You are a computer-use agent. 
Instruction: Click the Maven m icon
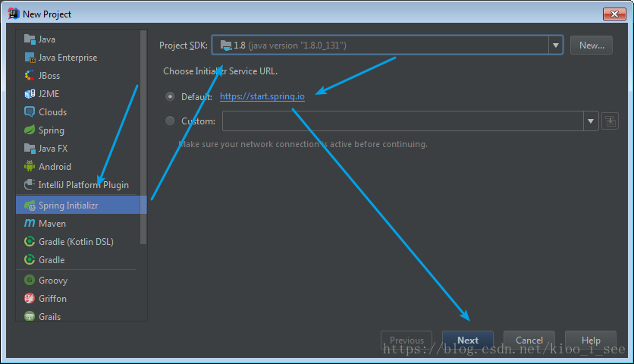[x=30, y=223]
